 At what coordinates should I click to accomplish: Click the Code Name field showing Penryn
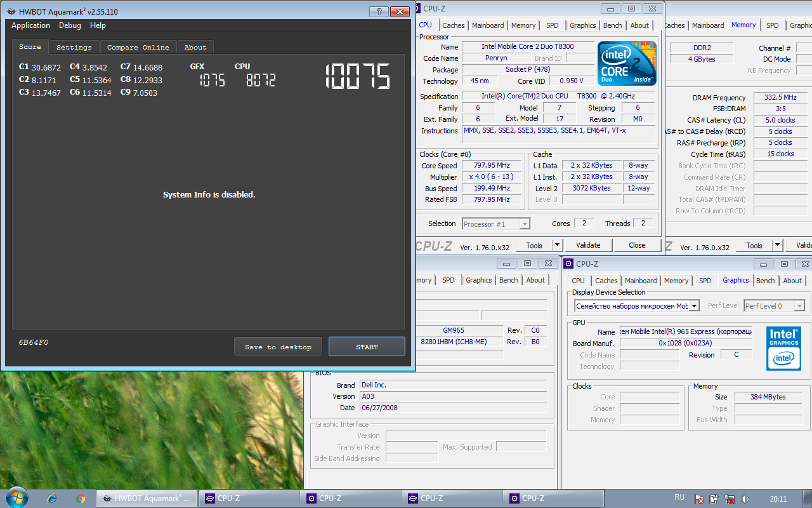point(496,58)
